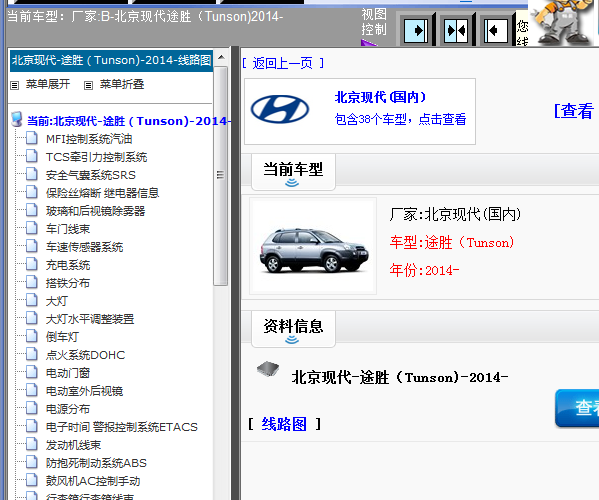Click the document icon beside 点火系统DOHC
Viewport: 599px width, 500px height.
pyautogui.click(x=32, y=354)
